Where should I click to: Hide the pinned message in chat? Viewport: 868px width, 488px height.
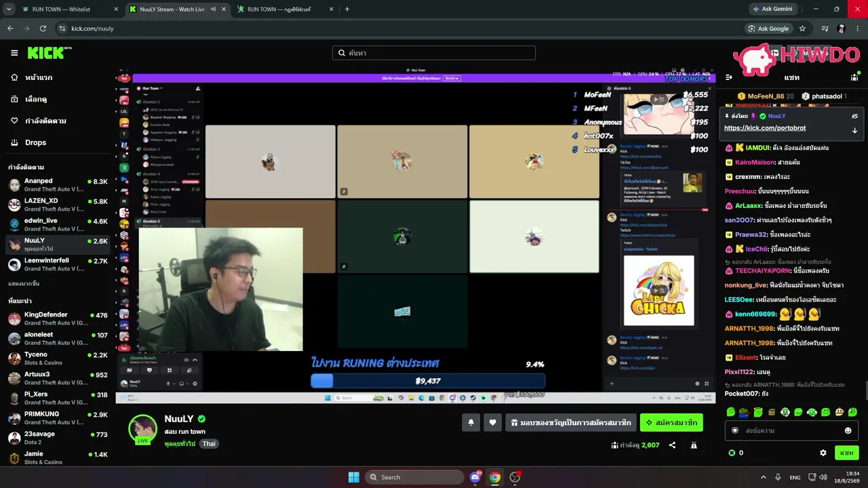(855, 116)
